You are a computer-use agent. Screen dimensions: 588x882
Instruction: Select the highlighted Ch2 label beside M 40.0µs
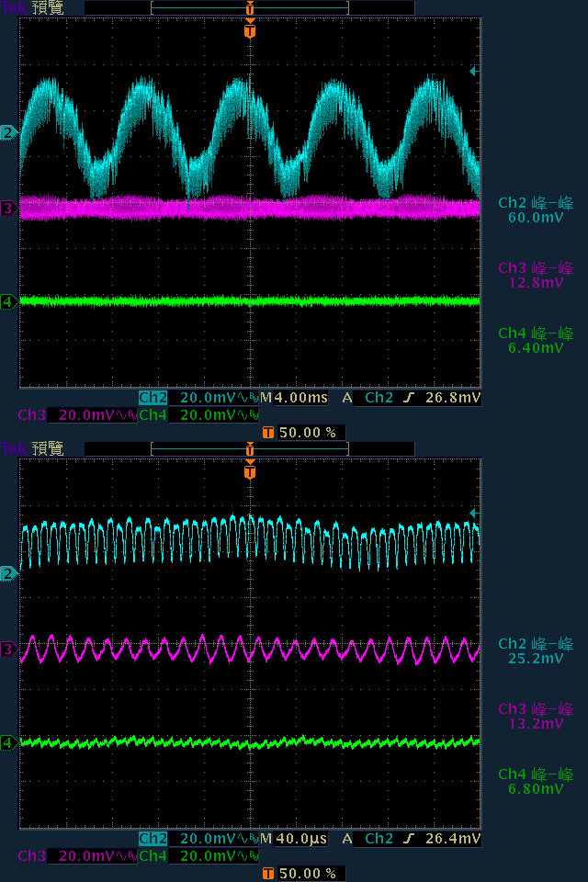(x=153, y=839)
